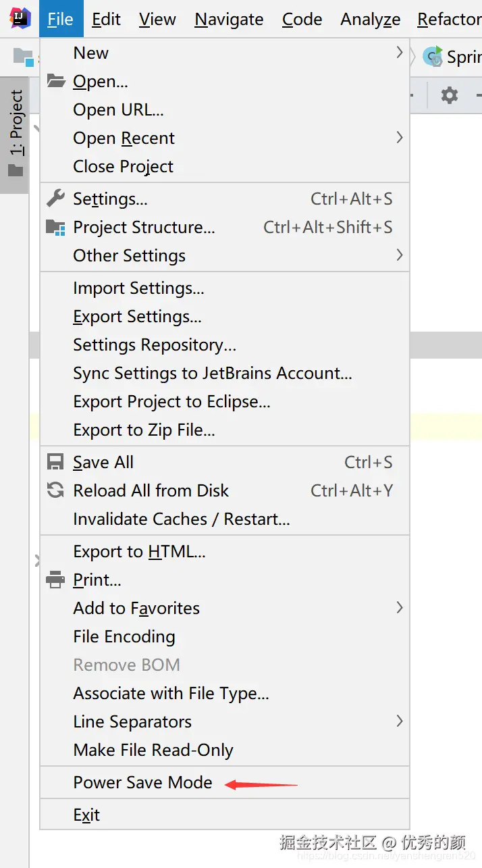482x868 pixels.
Task: Choose Invalidate Caches / Restart
Action: coord(181,519)
